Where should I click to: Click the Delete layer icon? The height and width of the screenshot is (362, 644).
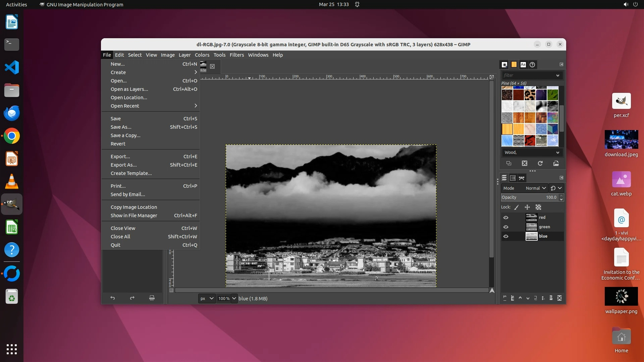point(559,298)
